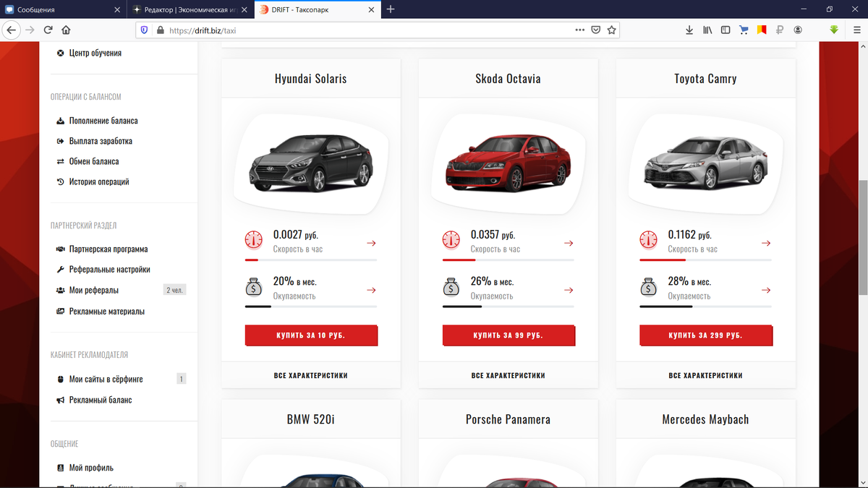Screen dimensions: 868x488
Task: Show all characteristics of Hyundai Solaris
Action: pos(311,375)
